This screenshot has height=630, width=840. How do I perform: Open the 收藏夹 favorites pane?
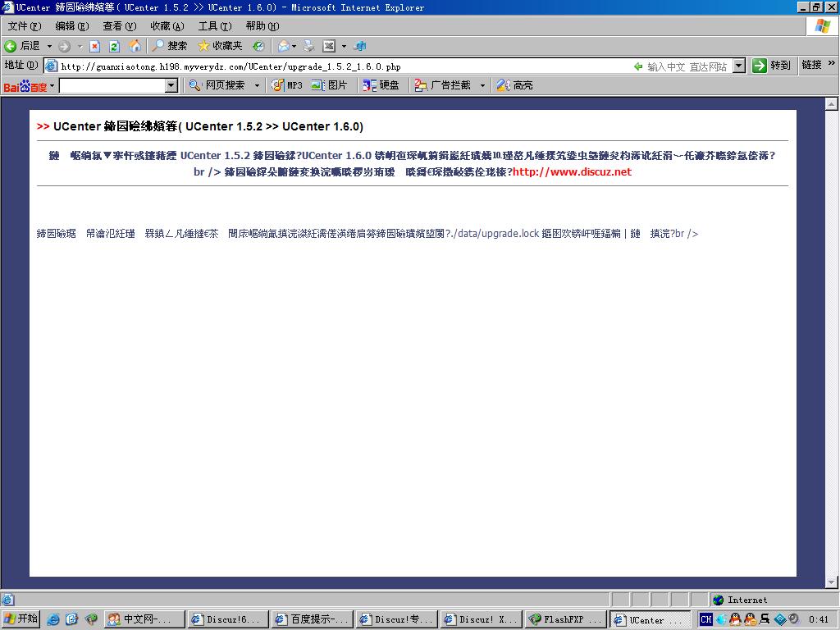click(220, 46)
